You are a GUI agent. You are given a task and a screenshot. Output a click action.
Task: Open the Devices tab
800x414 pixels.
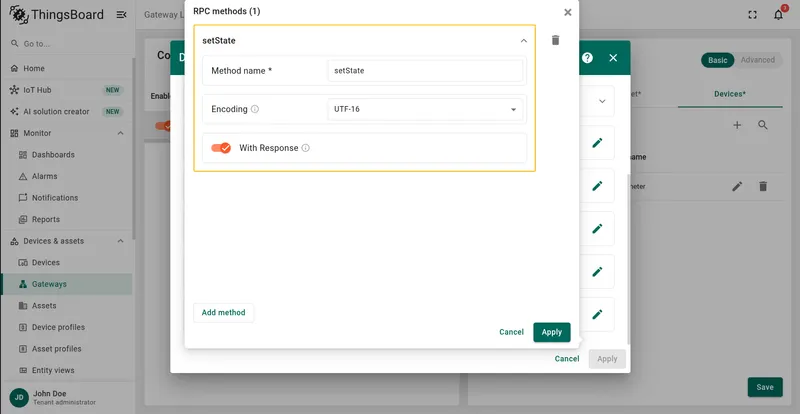730,94
